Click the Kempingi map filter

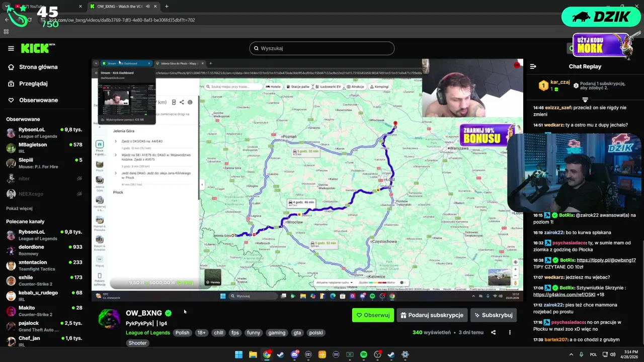[380, 86]
